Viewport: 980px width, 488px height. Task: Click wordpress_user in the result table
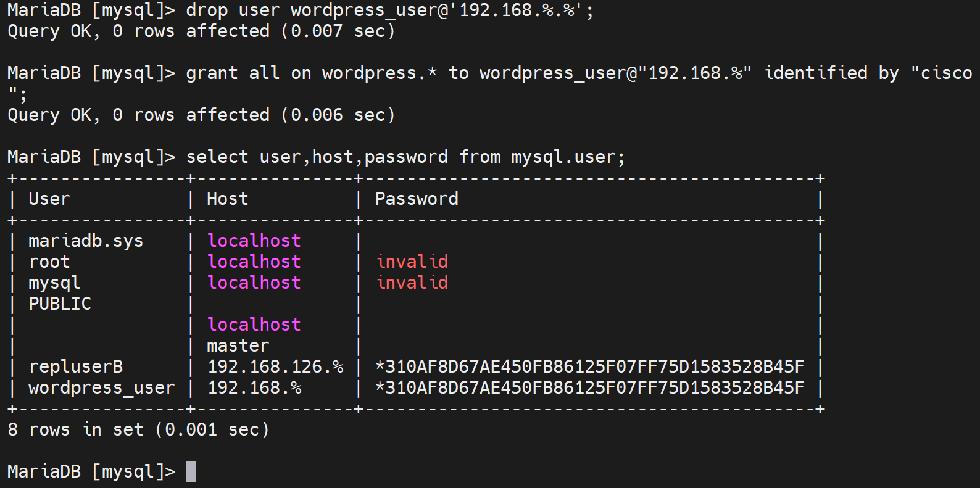[x=102, y=388]
